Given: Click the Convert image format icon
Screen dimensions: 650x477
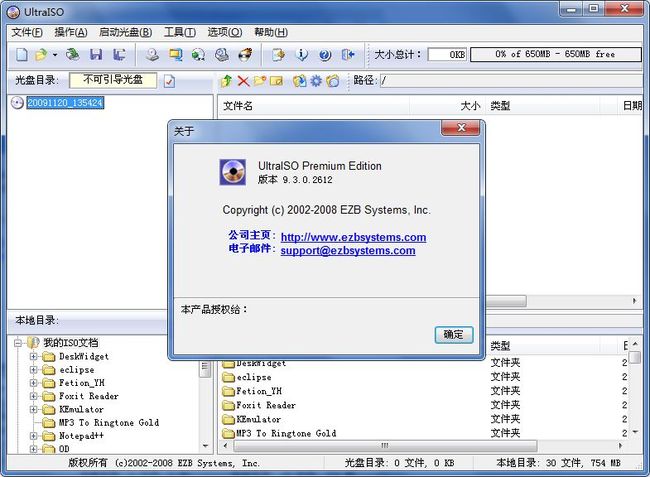Looking at the screenshot, I should point(175,54).
